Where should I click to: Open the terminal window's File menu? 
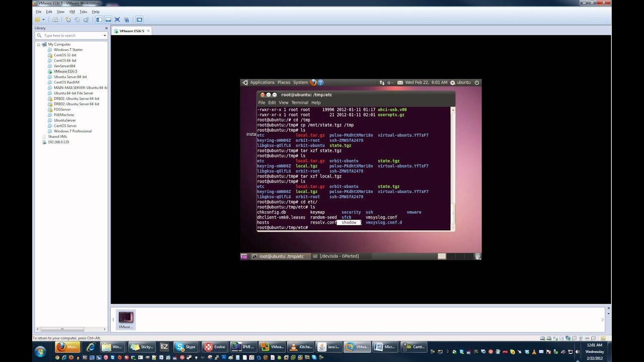[262, 103]
